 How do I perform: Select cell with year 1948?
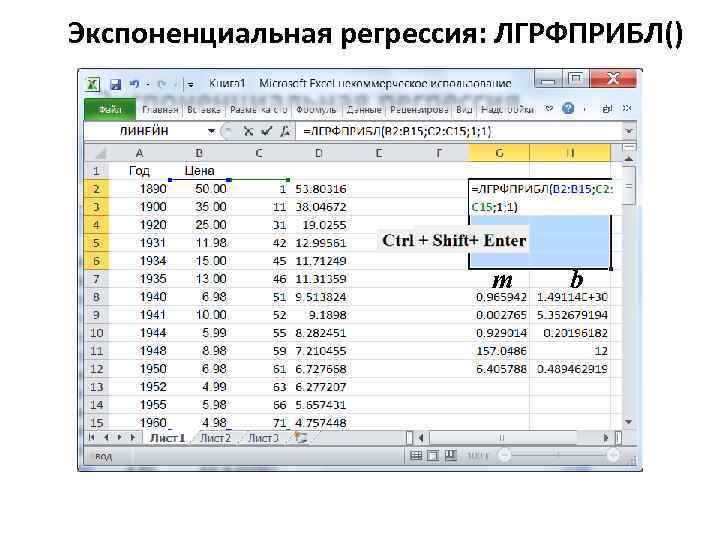tap(140, 351)
